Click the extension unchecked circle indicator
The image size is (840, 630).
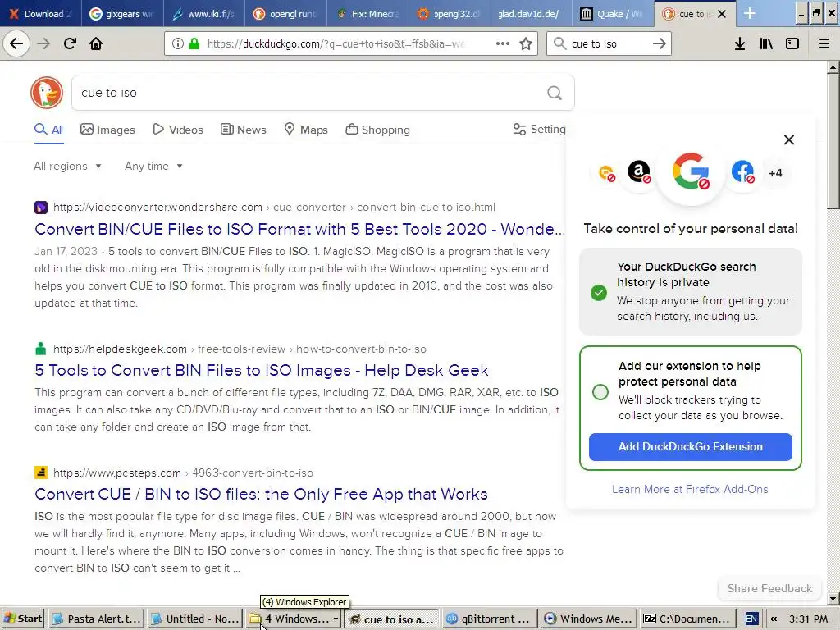pos(600,391)
